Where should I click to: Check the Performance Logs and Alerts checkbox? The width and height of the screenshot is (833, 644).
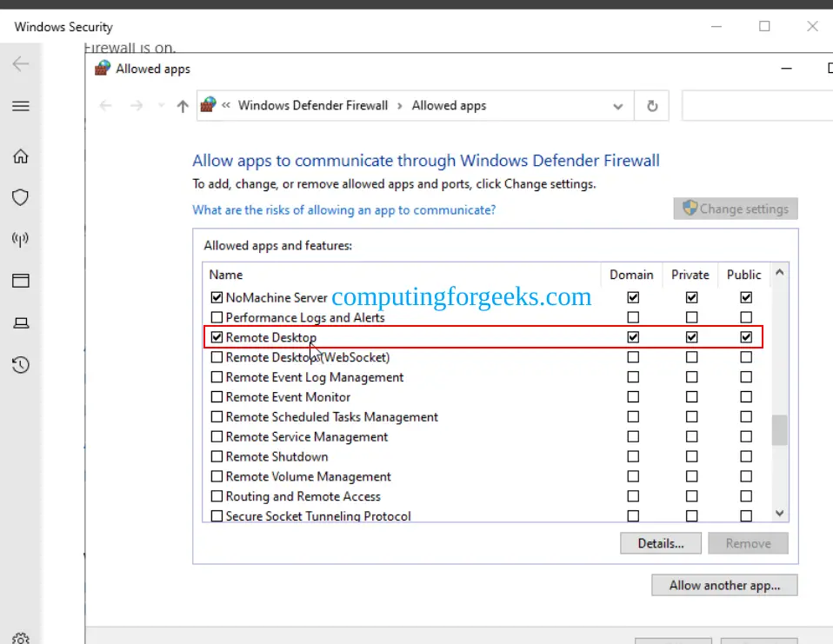(x=217, y=317)
